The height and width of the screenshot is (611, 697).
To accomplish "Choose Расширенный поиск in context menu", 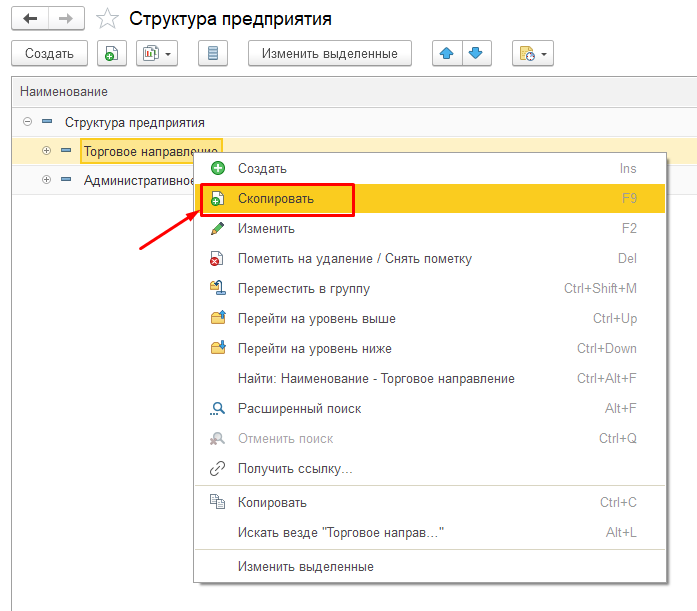I will click(430, 408).
